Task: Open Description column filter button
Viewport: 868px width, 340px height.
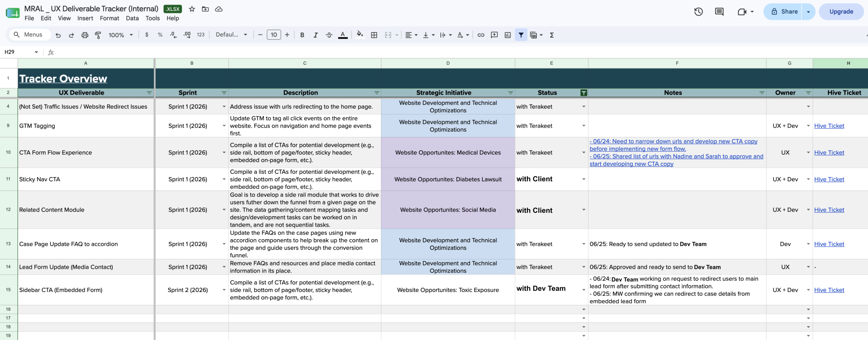Action: tap(376, 93)
